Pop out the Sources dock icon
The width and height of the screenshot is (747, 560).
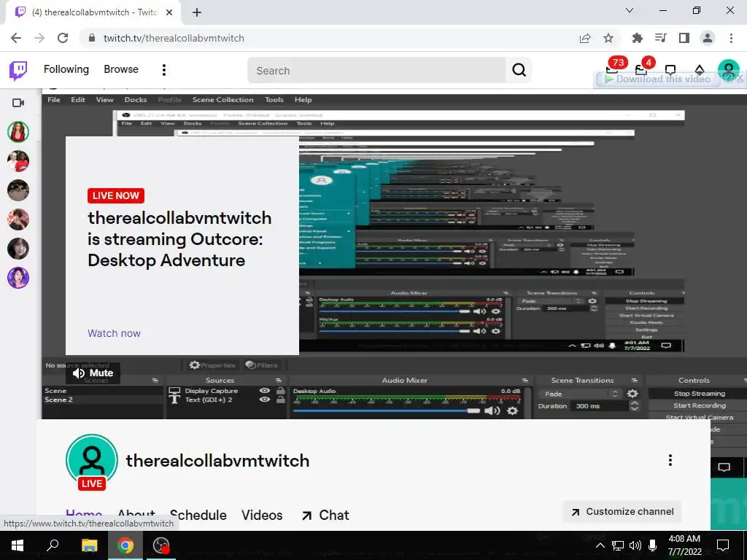coord(278,381)
